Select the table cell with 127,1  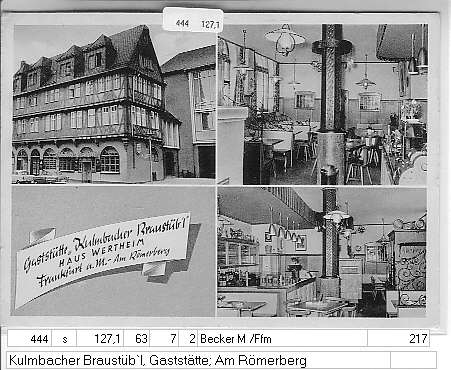tap(100, 339)
